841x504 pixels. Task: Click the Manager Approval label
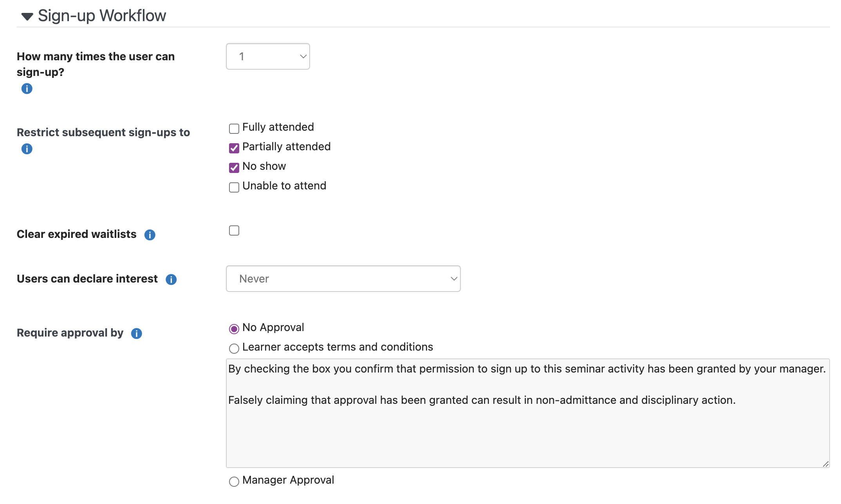click(288, 480)
